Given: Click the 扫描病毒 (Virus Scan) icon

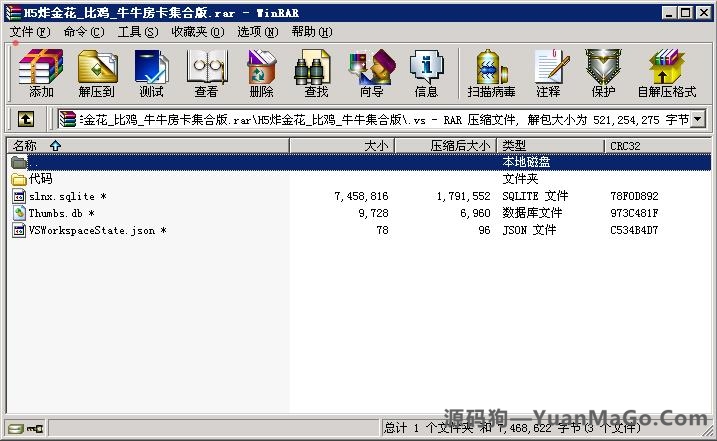Looking at the screenshot, I should pyautogui.click(x=491, y=68).
